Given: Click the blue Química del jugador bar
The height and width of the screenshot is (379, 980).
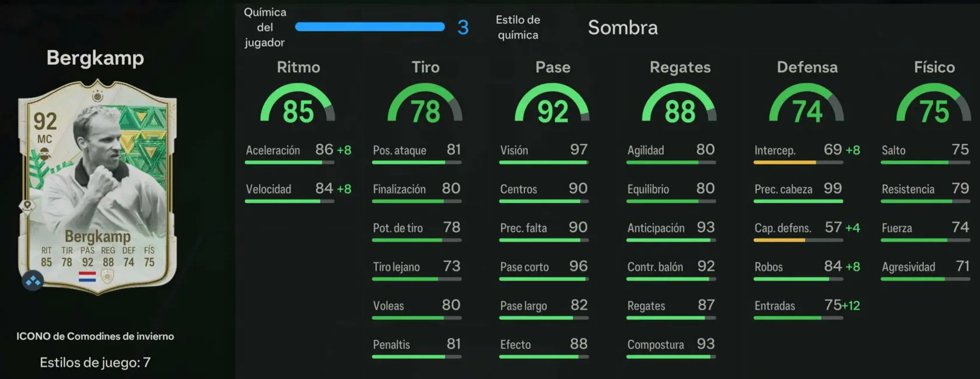Looking at the screenshot, I should [370, 27].
